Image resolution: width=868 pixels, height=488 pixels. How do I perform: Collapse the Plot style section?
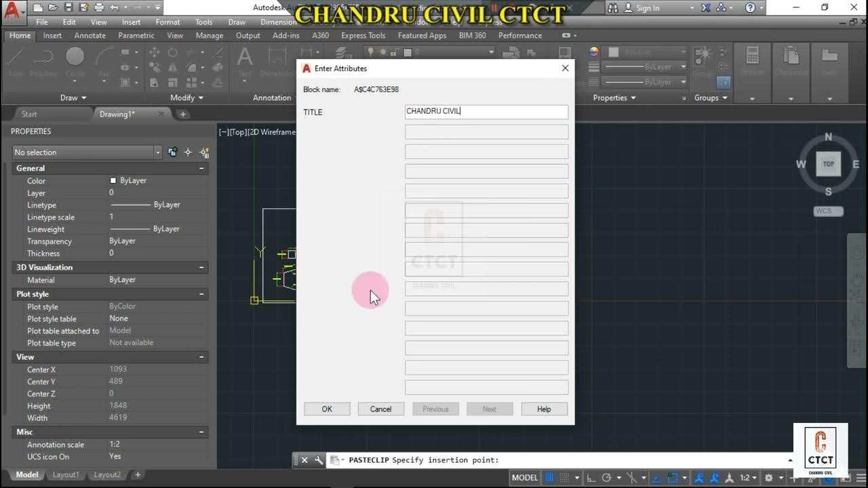tap(201, 294)
